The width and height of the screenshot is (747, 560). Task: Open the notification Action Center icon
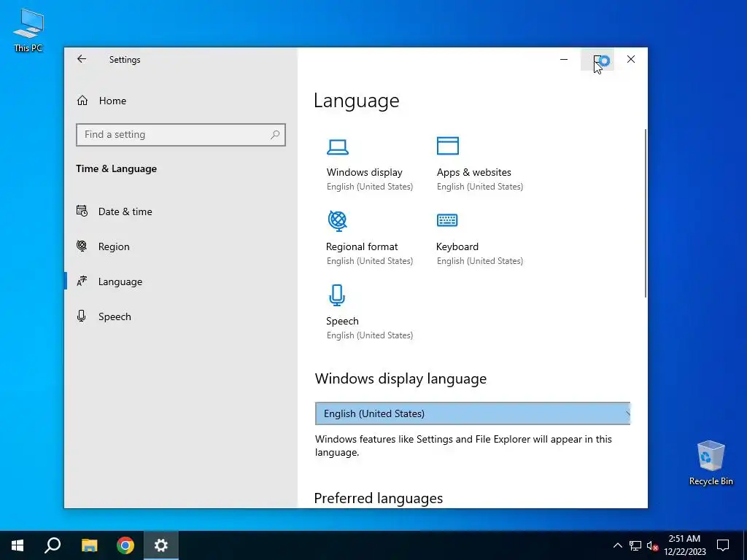(723, 545)
